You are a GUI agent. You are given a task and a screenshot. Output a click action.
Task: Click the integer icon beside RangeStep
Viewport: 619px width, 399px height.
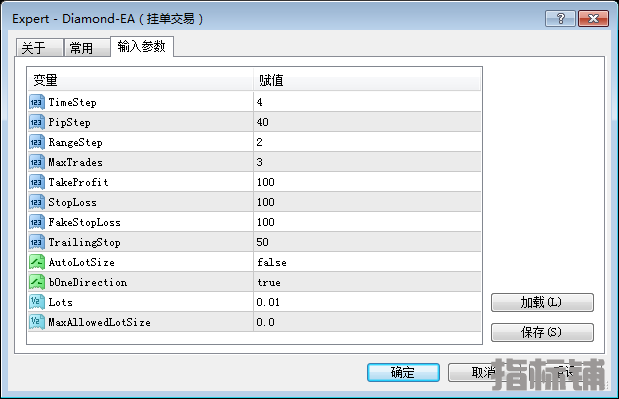(37, 142)
